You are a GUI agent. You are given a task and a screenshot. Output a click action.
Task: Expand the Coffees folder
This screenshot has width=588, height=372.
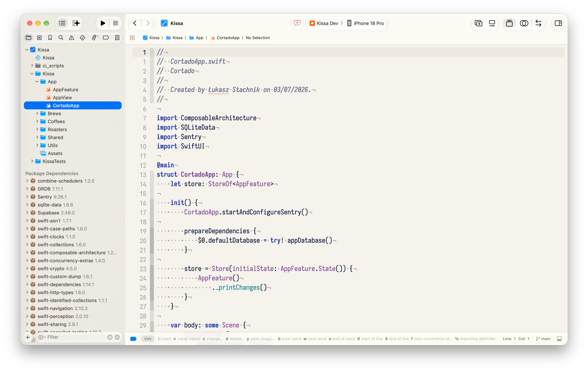click(x=37, y=121)
